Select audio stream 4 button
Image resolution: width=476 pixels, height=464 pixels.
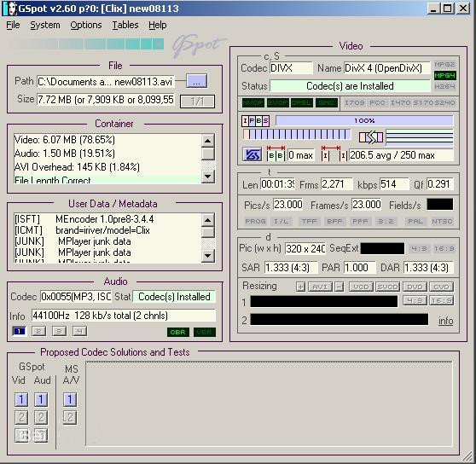coord(79,331)
